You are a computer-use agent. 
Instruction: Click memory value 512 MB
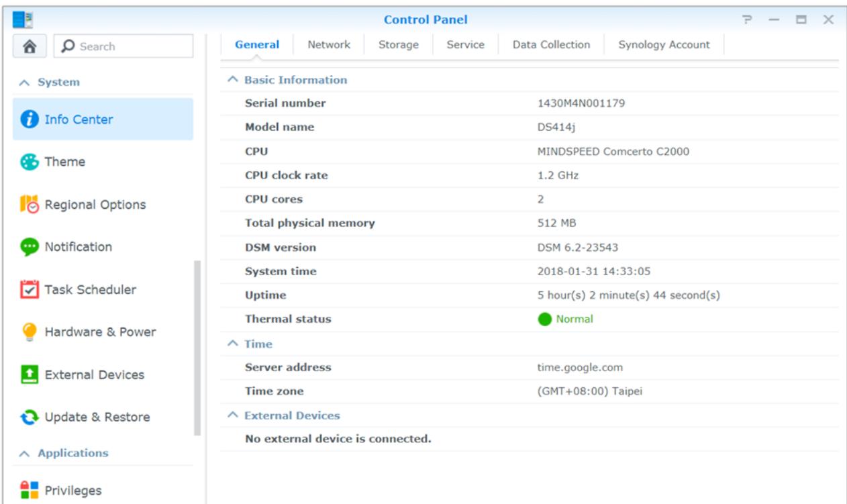(557, 223)
